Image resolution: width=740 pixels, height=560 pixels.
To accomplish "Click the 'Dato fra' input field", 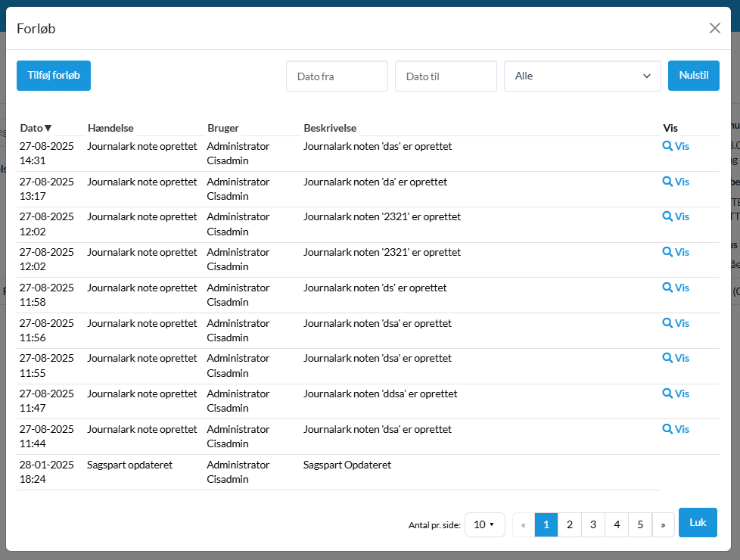I will click(x=337, y=76).
